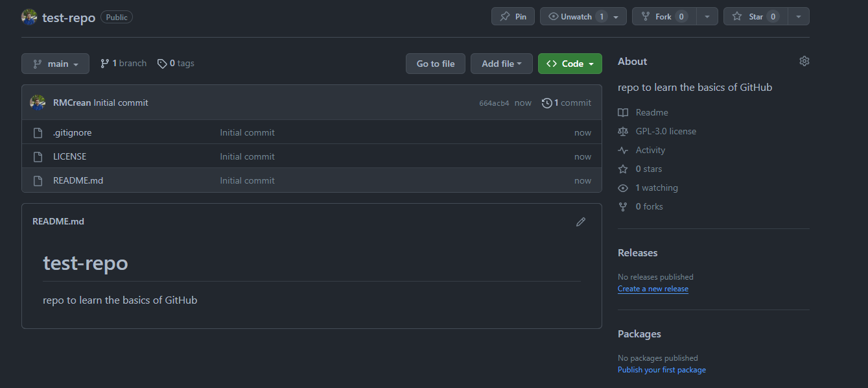Click the 0 forks link
Viewport: 868px width, 388px height.
[x=640, y=206]
